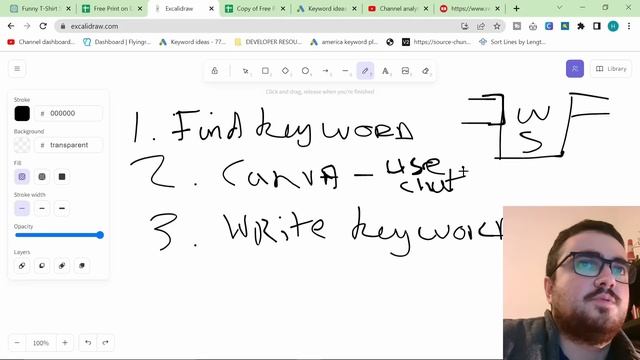Toggle the browser side panel

click(x=597, y=26)
